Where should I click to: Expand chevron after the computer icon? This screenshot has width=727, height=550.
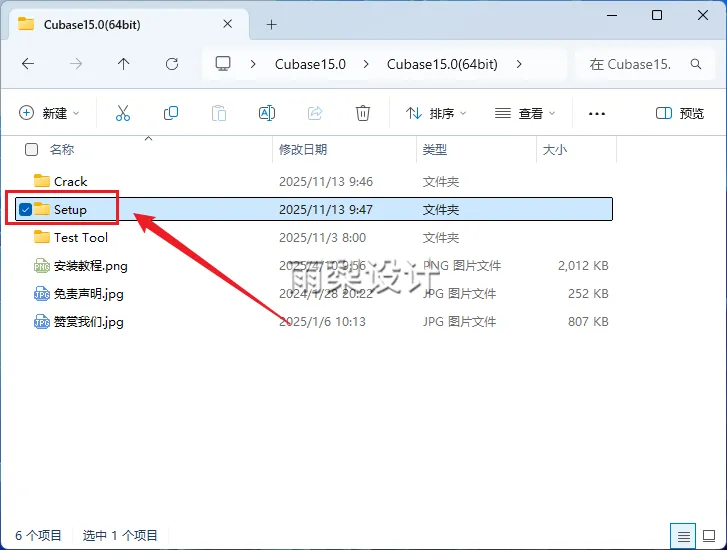253,64
